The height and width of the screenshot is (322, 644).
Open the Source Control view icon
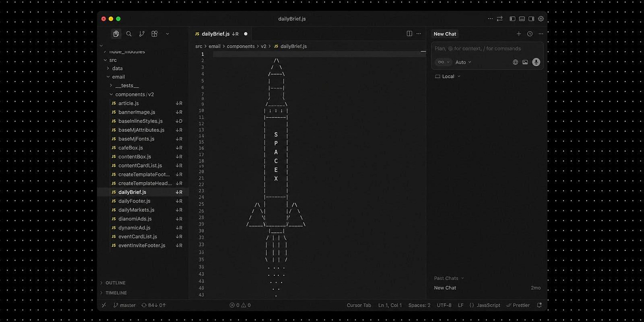click(142, 34)
